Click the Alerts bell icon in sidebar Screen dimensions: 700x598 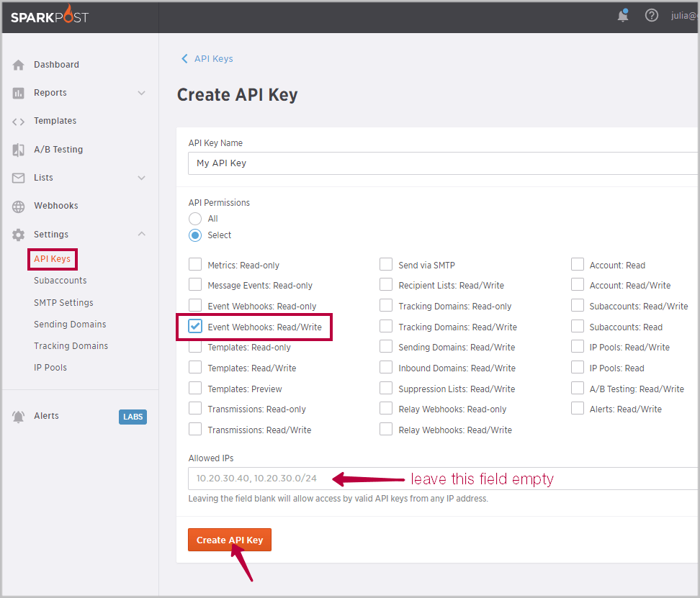coord(19,417)
